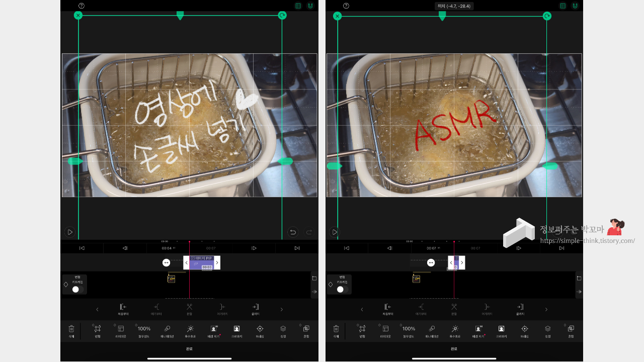Trim to end tool in left panel
This screenshot has width=644, height=362.
pyautogui.click(x=256, y=309)
